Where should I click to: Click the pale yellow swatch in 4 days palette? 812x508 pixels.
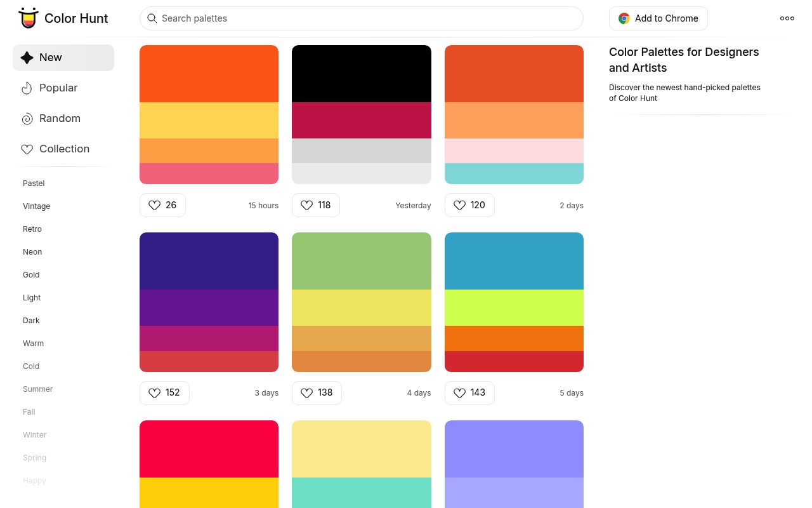tap(362, 308)
